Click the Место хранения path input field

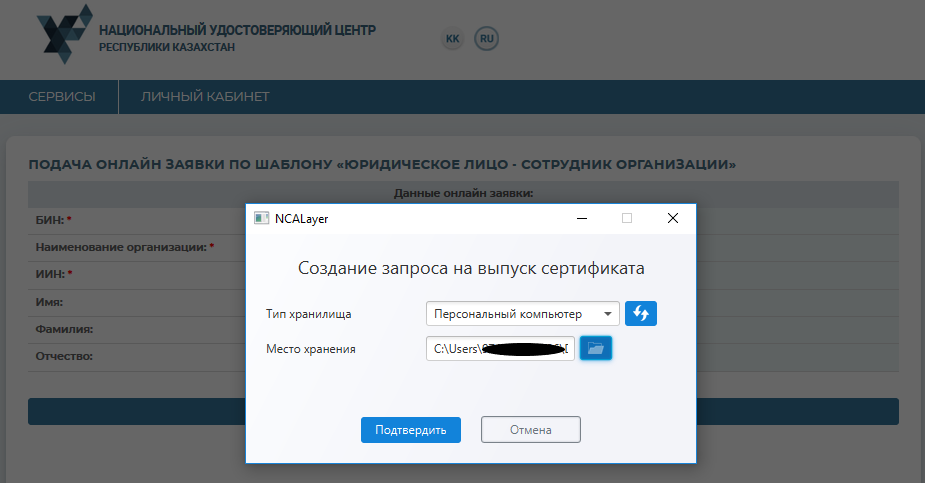[x=500, y=348]
